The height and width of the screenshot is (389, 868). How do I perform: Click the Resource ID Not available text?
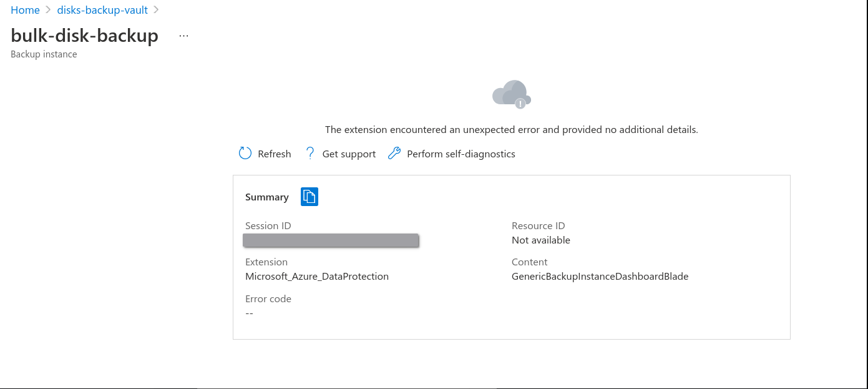[540, 240]
